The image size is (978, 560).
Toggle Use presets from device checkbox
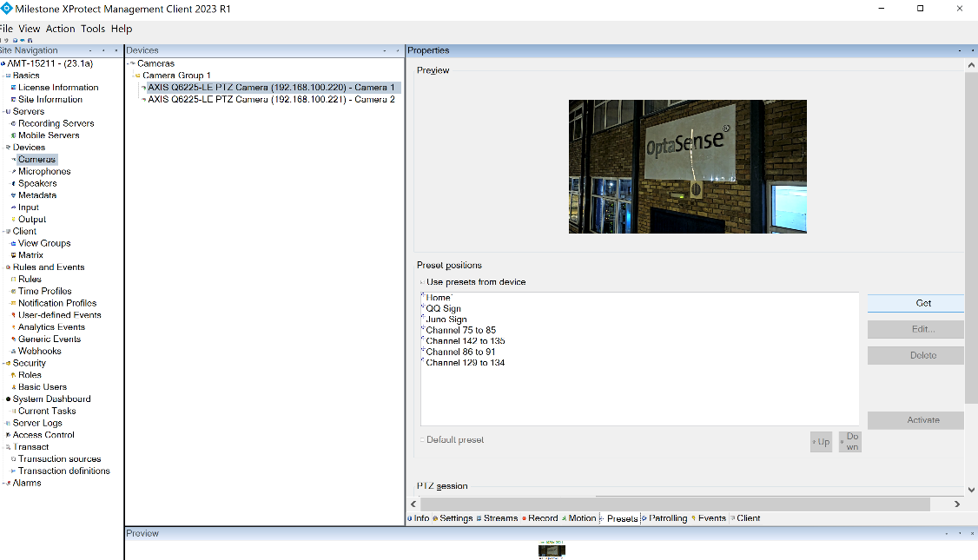(422, 282)
